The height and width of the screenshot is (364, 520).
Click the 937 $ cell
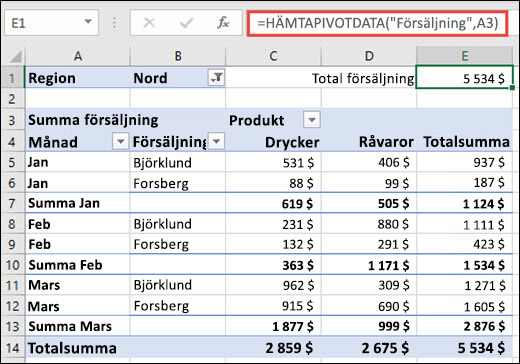(x=465, y=162)
